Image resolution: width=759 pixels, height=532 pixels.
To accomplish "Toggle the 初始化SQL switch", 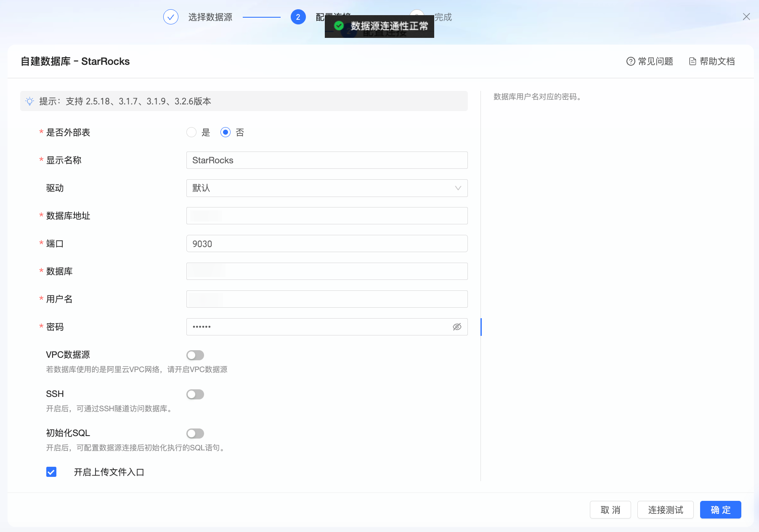I will (x=195, y=434).
